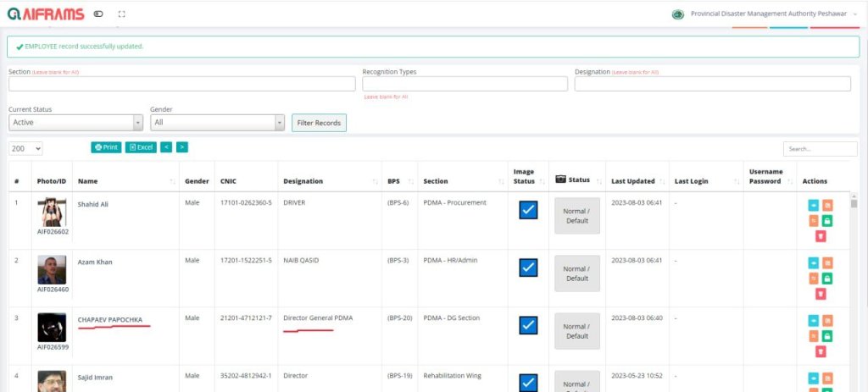The height and width of the screenshot is (392, 868).
Task: Export the table with the Excel button
Action: (141, 147)
